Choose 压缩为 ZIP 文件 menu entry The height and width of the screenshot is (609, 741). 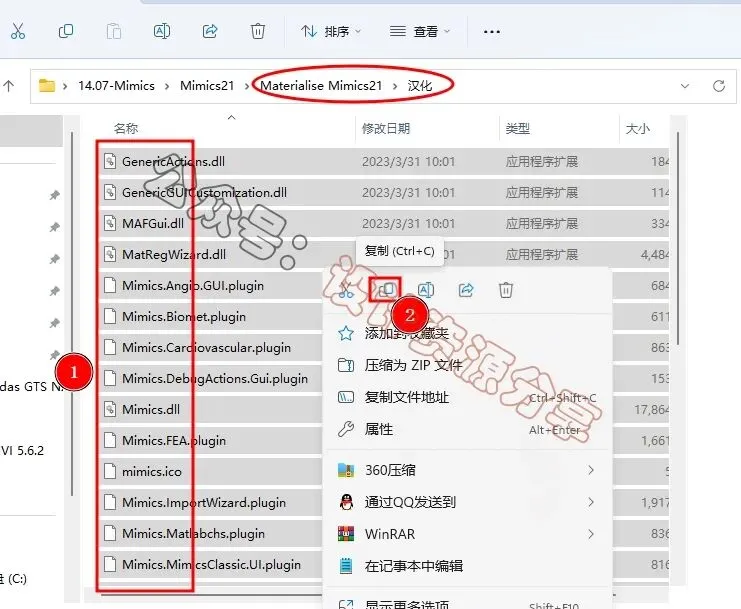[467, 365]
